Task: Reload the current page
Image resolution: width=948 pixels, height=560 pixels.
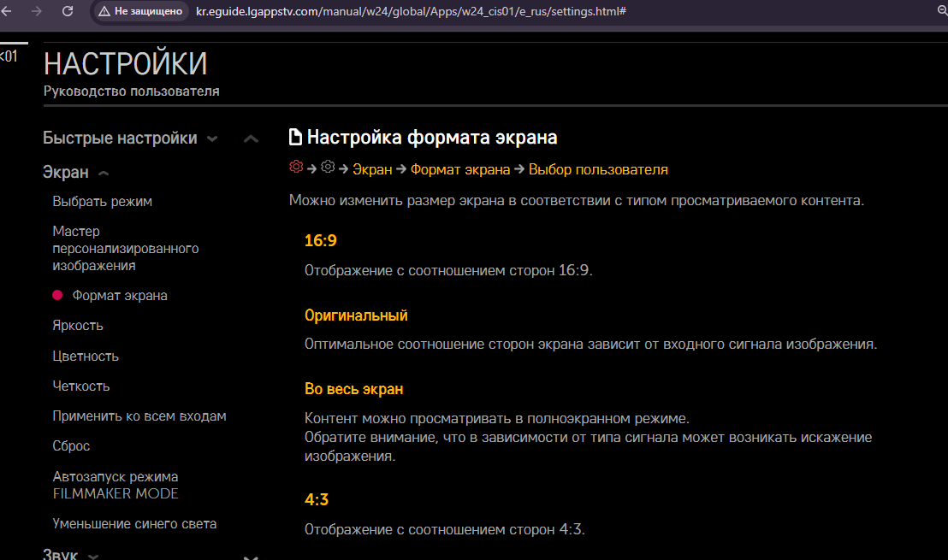Action: pyautogui.click(x=68, y=12)
